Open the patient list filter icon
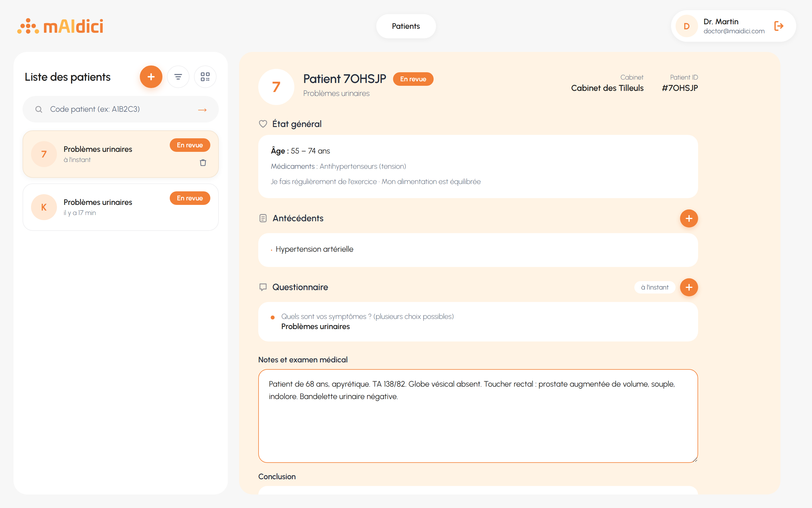The height and width of the screenshot is (508, 812). coord(178,76)
